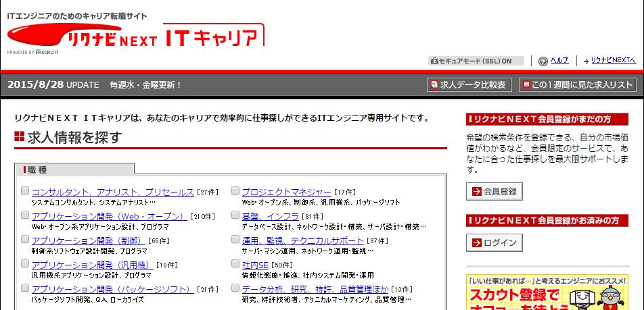
Task: Check プロジェクトマネジャー checkbox
Action: (235, 190)
